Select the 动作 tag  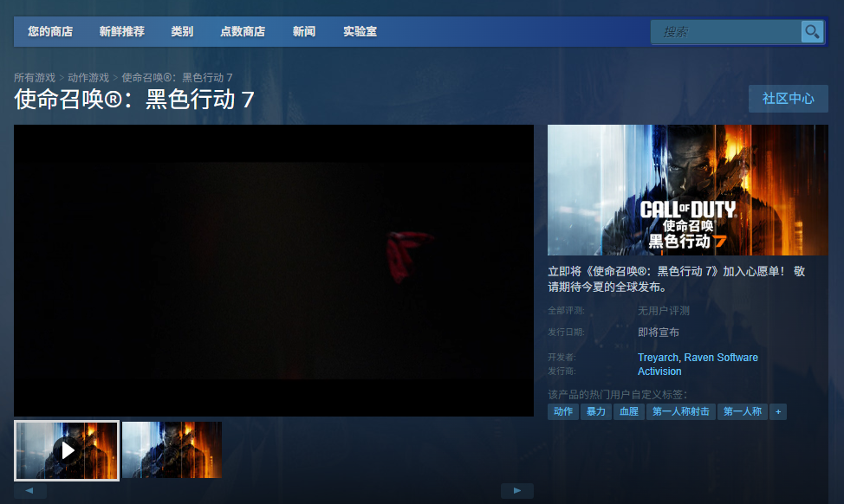(x=563, y=411)
